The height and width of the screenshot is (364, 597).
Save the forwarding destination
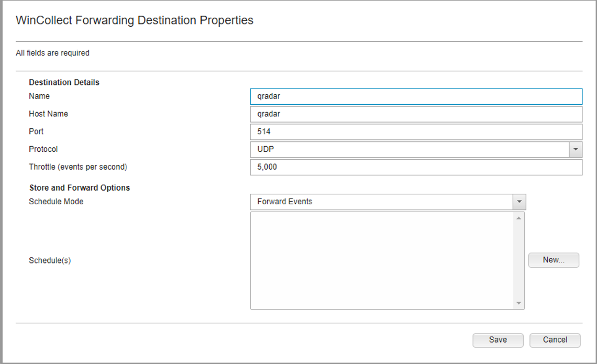[x=498, y=340]
